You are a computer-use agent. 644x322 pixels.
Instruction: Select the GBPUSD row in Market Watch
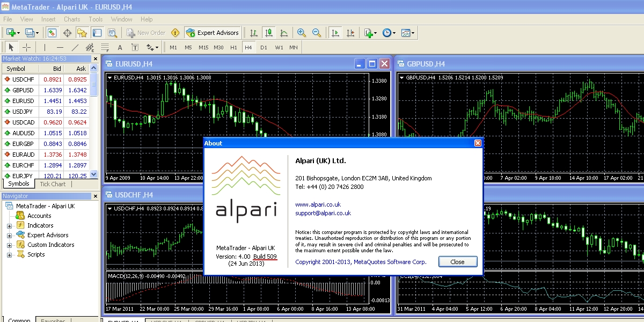click(x=46, y=90)
